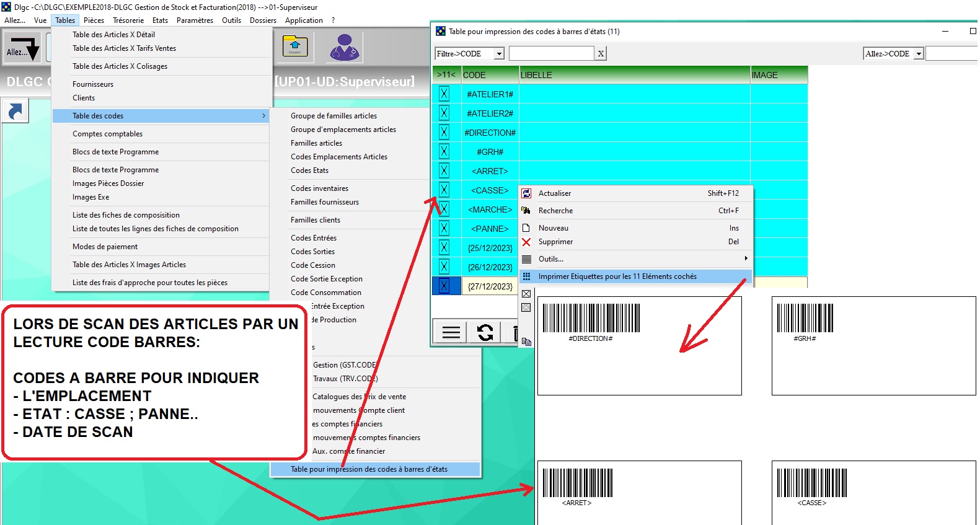Open the Pièces menu

[94, 20]
